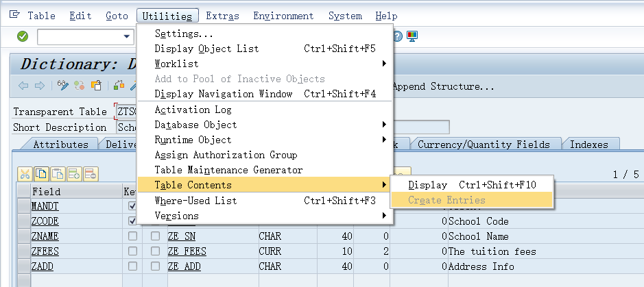This screenshot has height=287, width=644.
Task: Toggle the Key checkbox for ZCODE
Action: click(x=132, y=221)
